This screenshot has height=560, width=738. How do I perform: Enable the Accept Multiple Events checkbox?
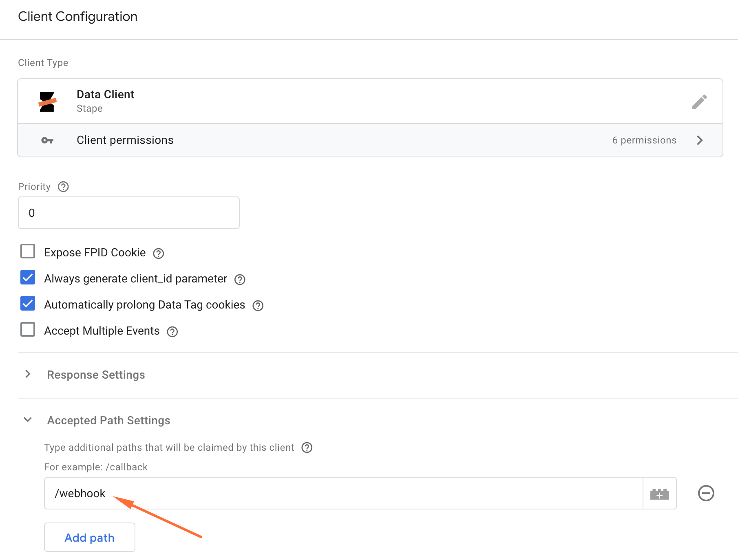point(28,330)
